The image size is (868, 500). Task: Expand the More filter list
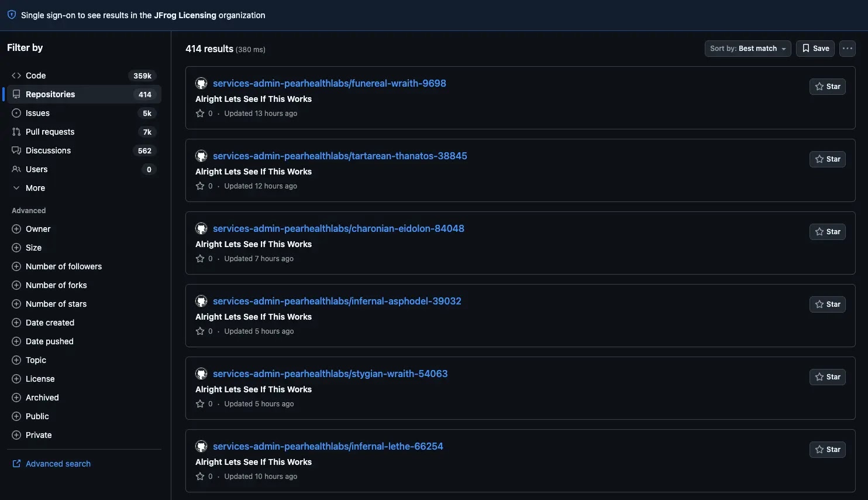click(x=84, y=188)
